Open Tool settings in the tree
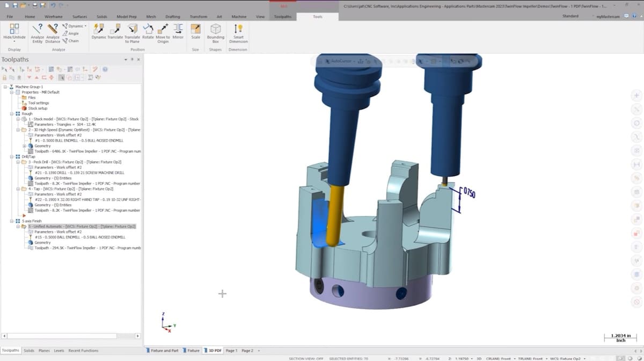 [38, 103]
